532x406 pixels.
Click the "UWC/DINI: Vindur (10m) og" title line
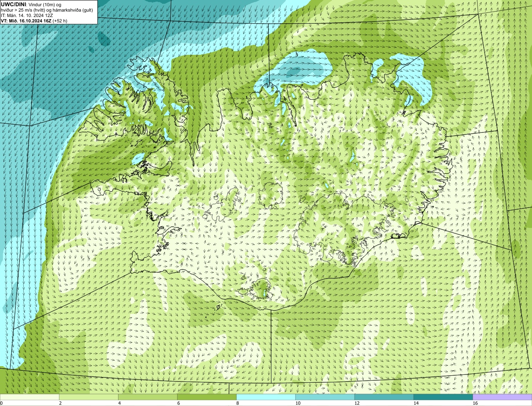[x=31, y=4]
